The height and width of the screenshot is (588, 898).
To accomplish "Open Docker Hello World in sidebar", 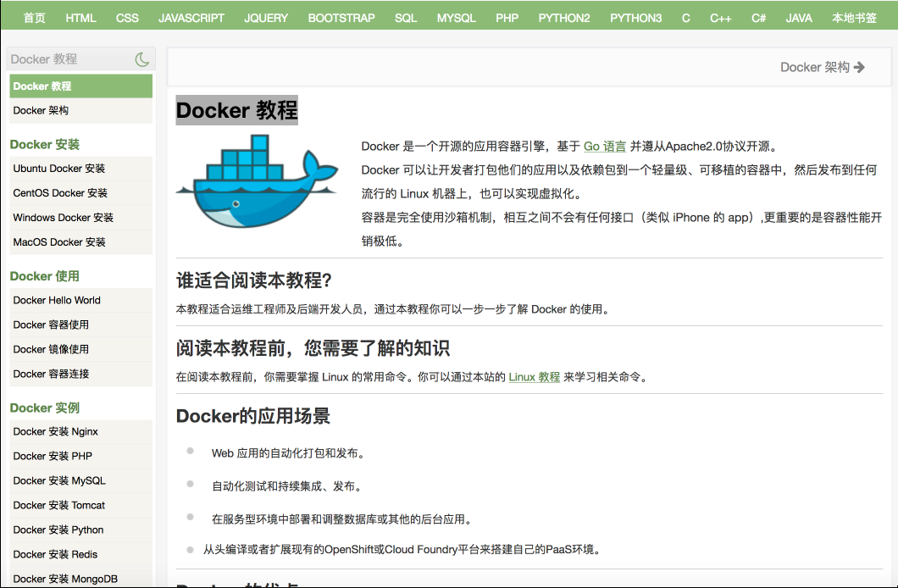I will point(80,300).
